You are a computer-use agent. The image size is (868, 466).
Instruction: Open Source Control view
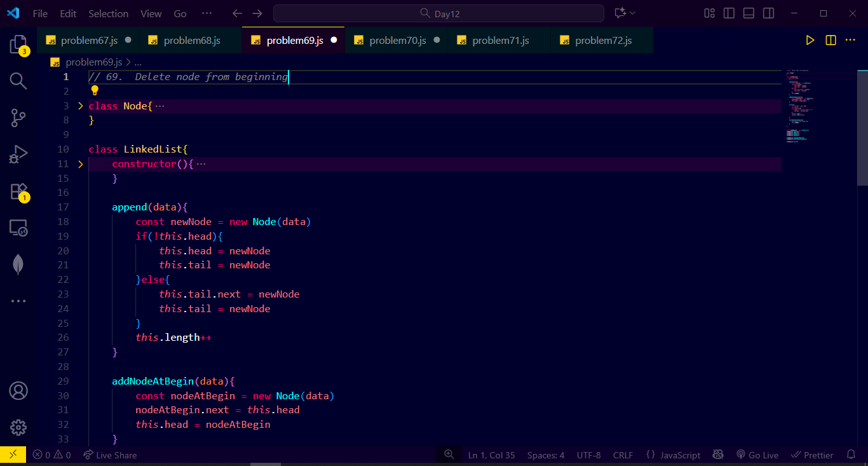tap(18, 118)
